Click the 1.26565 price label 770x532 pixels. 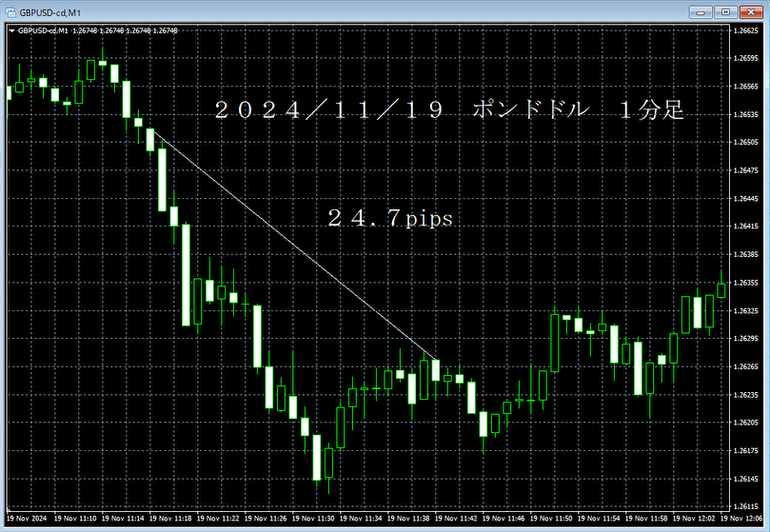click(745, 87)
